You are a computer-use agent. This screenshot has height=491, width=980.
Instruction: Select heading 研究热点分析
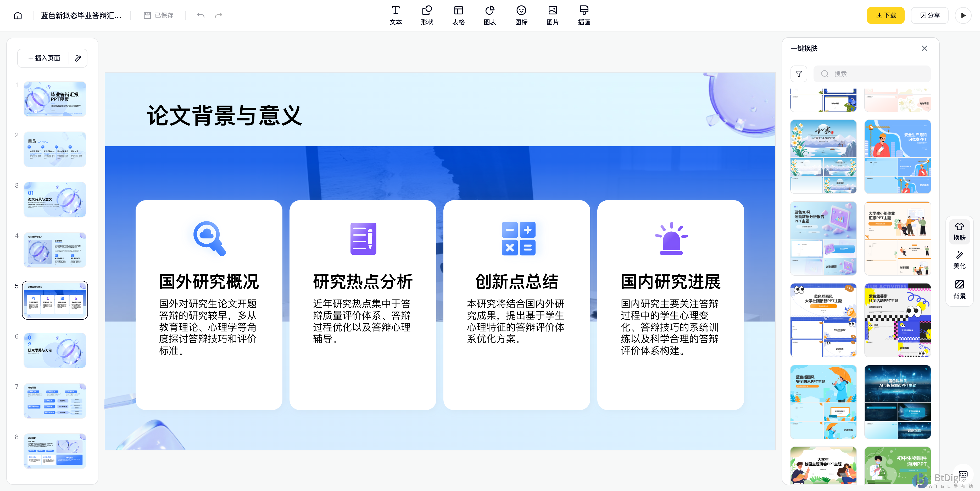point(363,281)
